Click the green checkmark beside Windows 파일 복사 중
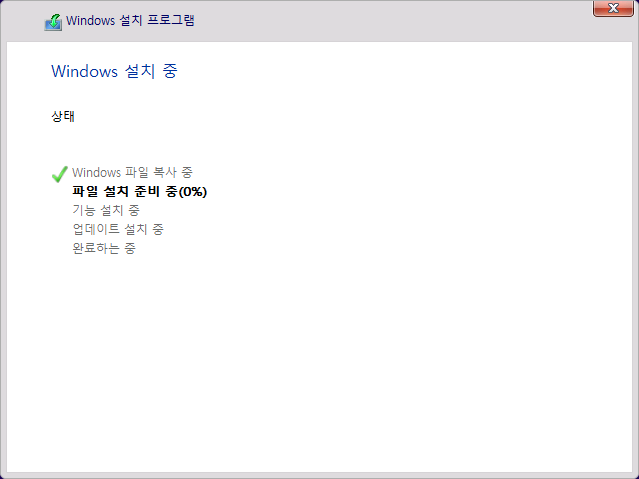Screen dimensions: 639x479 click(x=59, y=174)
